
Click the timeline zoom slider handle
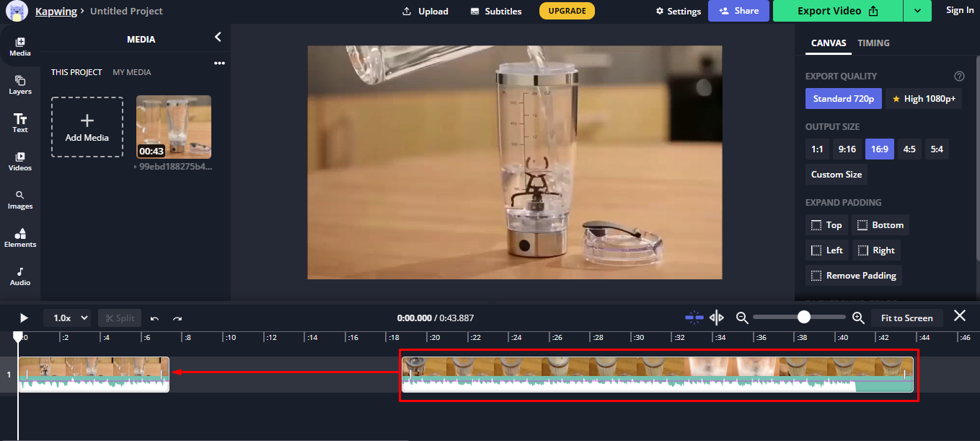[804, 317]
